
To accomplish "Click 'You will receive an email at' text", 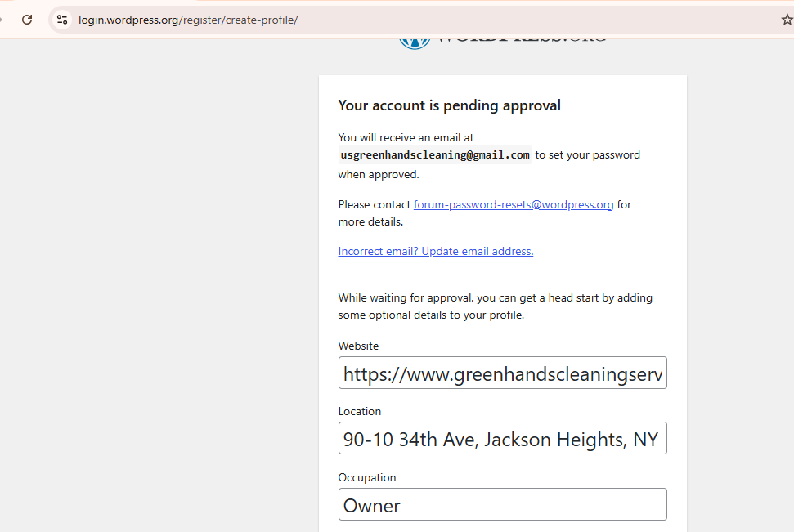I will tap(406, 137).
